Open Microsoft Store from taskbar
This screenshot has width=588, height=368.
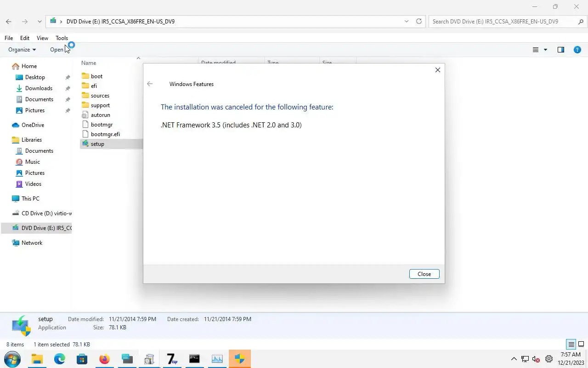82,359
